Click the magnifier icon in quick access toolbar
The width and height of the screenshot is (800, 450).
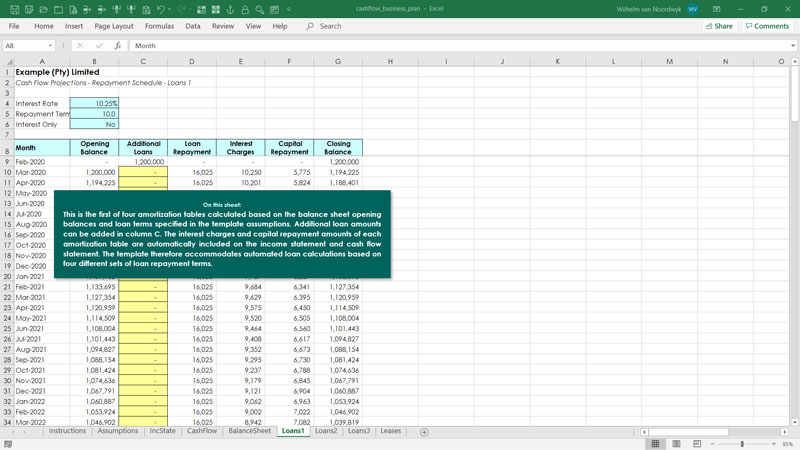click(260, 9)
